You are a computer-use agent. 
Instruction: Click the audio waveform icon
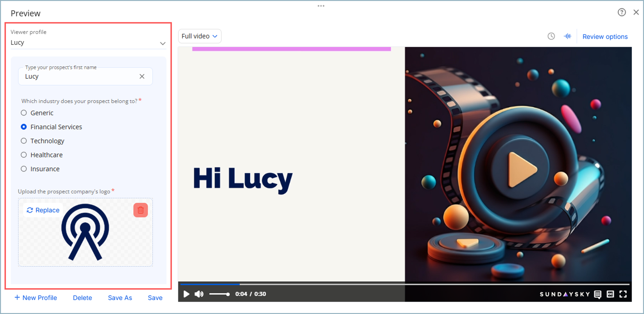coord(568,36)
